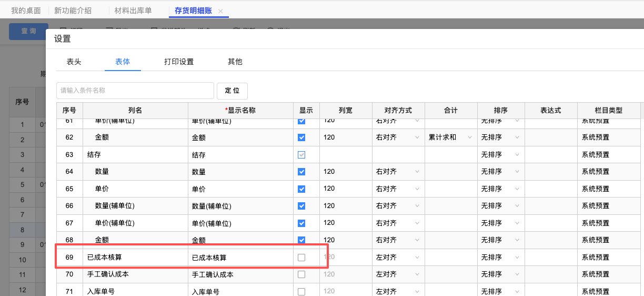Close the 存货明细账 tab
This screenshot has width=644, height=296.
(x=220, y=11)
